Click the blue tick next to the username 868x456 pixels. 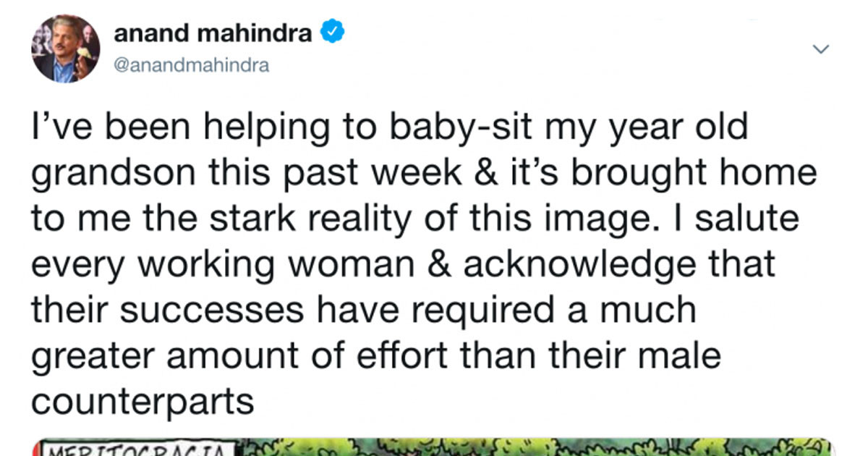(x=332, y=32)
